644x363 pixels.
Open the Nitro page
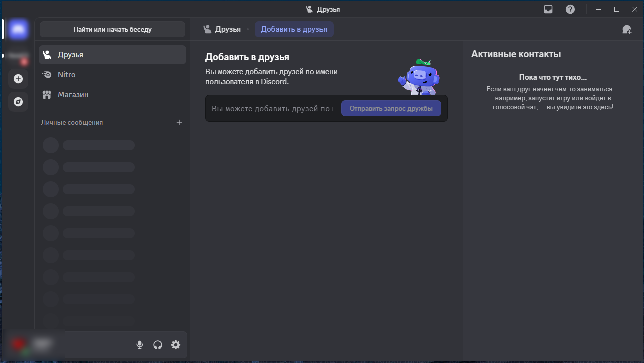[x=112, y=75]
